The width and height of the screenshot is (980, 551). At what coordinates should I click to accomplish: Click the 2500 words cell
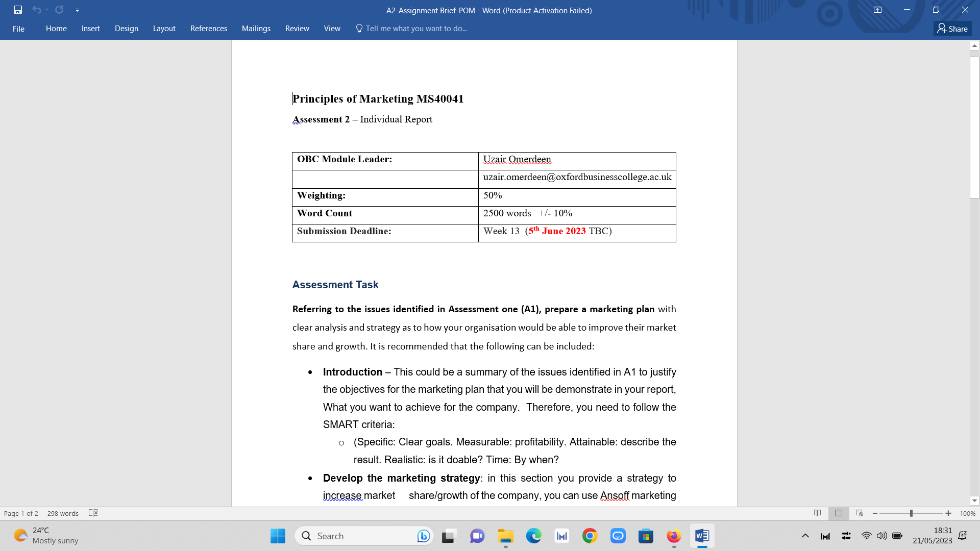pos(577,215)
